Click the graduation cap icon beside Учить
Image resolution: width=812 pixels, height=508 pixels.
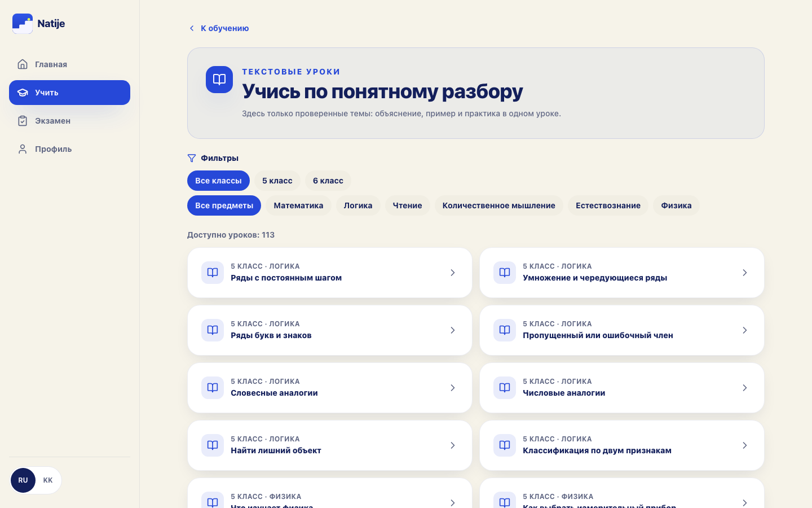point(23,93)
